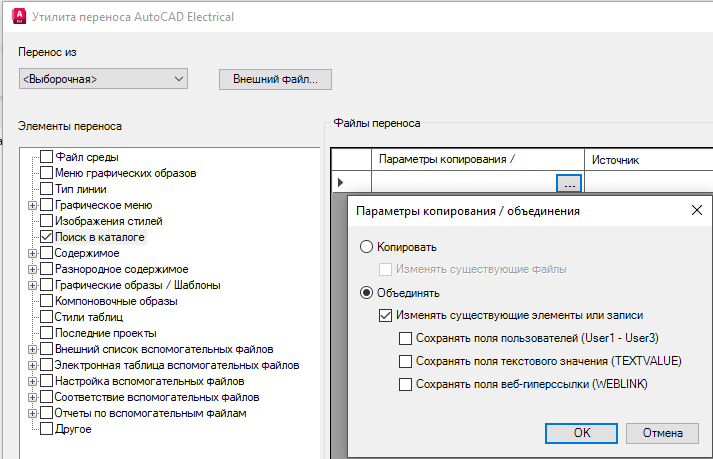This screenshot has height=459, width=713.
Task: Check the Файл среды checkbox
Action: click(46, 157)
